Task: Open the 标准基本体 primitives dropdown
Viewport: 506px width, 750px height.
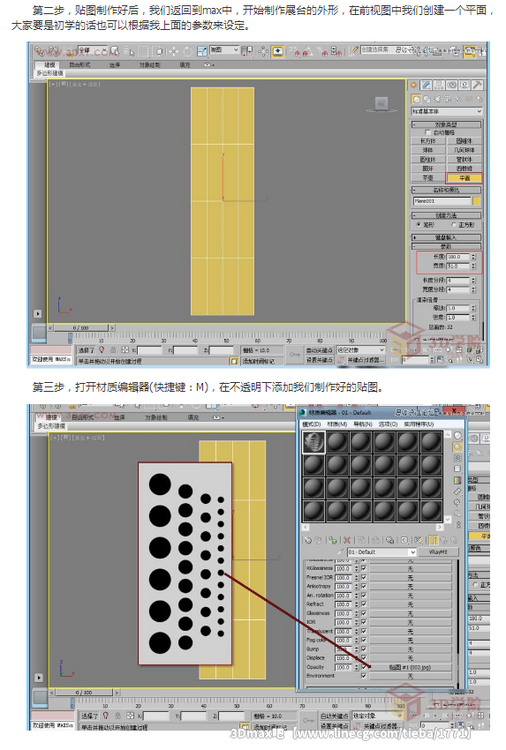Action: (447, 111)
